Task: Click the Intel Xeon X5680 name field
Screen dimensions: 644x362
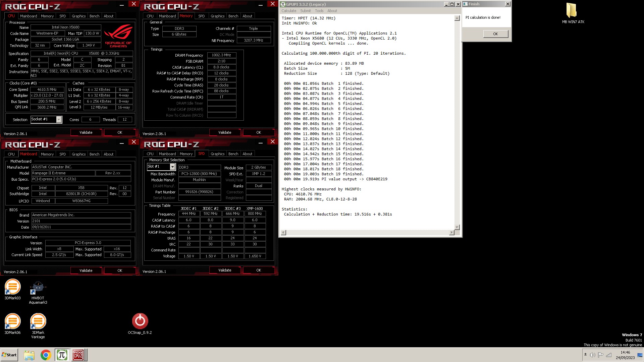Action: pos(66,27)
